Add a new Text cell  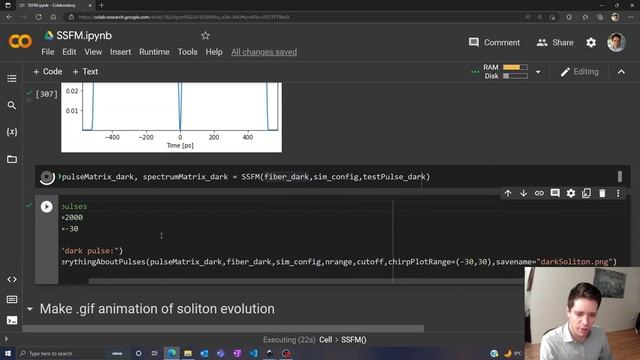tap(85, 72)
